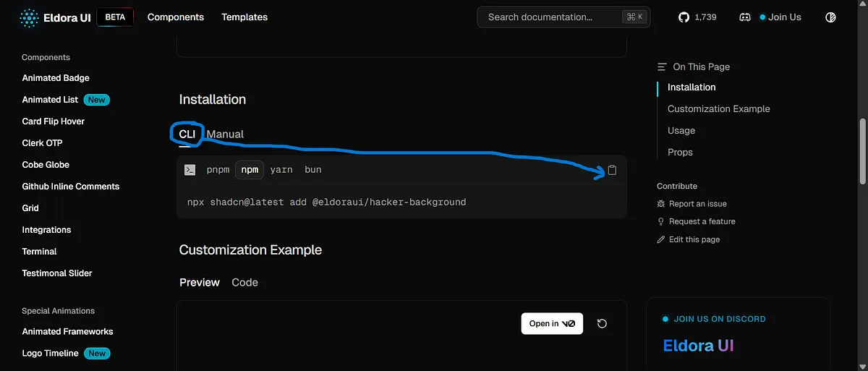Select the yarn package manager tab
The image size is (868, 371).
[281, 170]
